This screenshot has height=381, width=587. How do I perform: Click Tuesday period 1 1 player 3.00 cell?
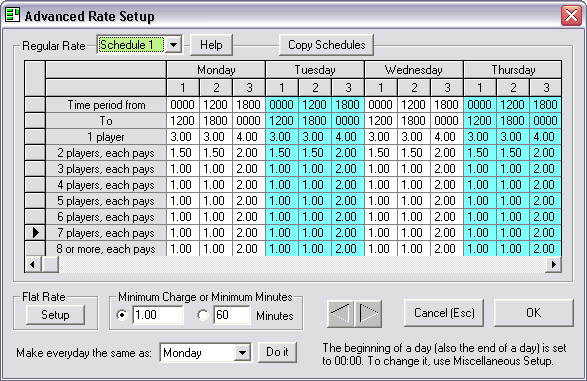(282, 137)
